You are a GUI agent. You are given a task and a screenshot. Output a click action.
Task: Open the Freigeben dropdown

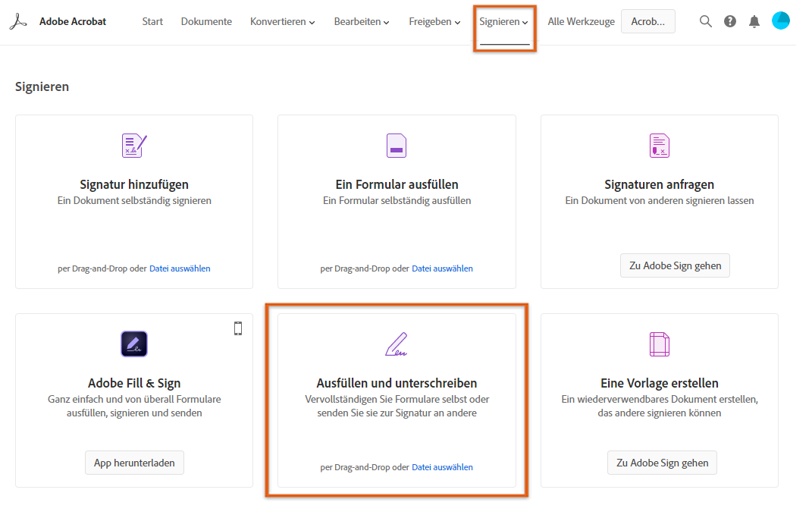tap(434, 21)
